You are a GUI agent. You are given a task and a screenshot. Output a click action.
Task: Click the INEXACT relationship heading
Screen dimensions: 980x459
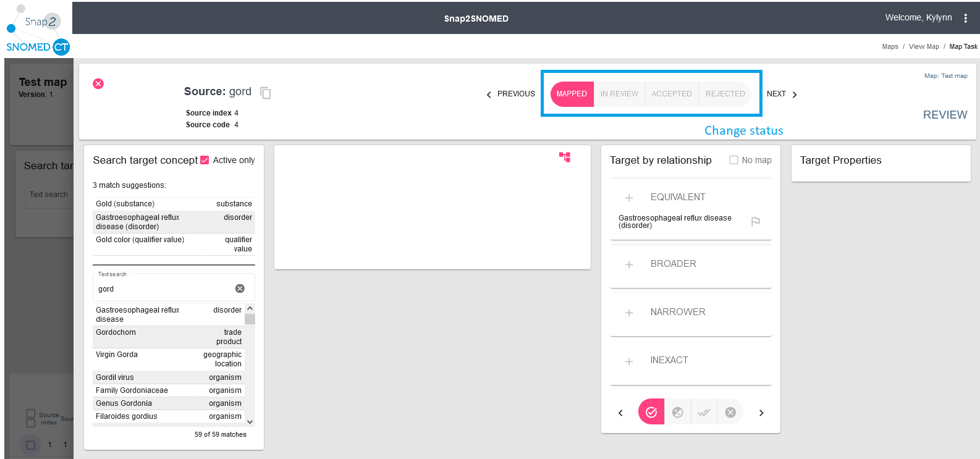(669, 360)
